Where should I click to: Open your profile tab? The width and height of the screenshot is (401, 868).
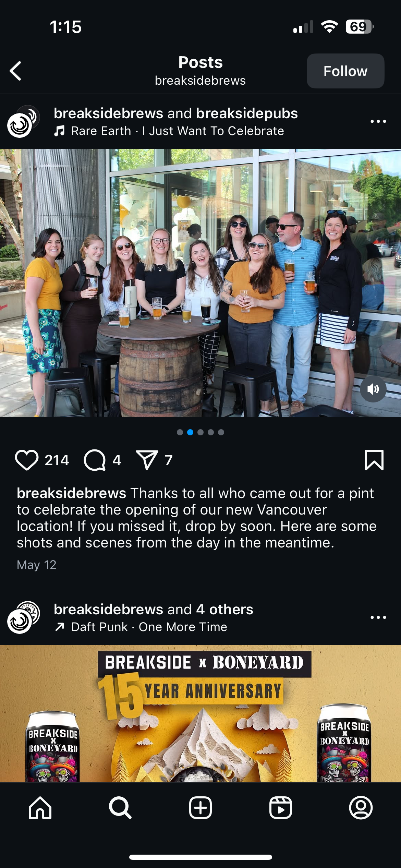click(x=361, y=807)
